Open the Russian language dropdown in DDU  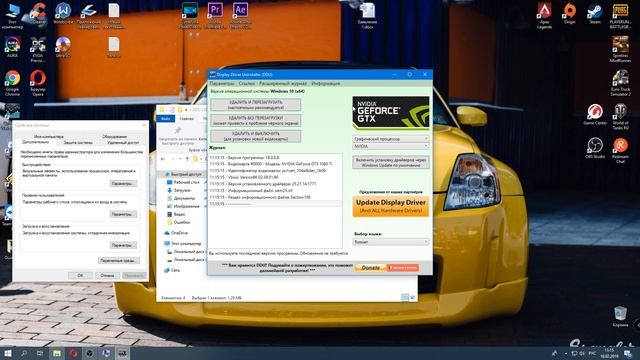[x=391, y=242]
